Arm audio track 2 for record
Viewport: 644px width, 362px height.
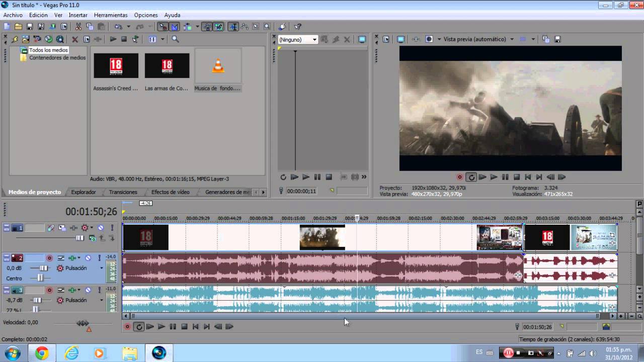coord(49,258)
